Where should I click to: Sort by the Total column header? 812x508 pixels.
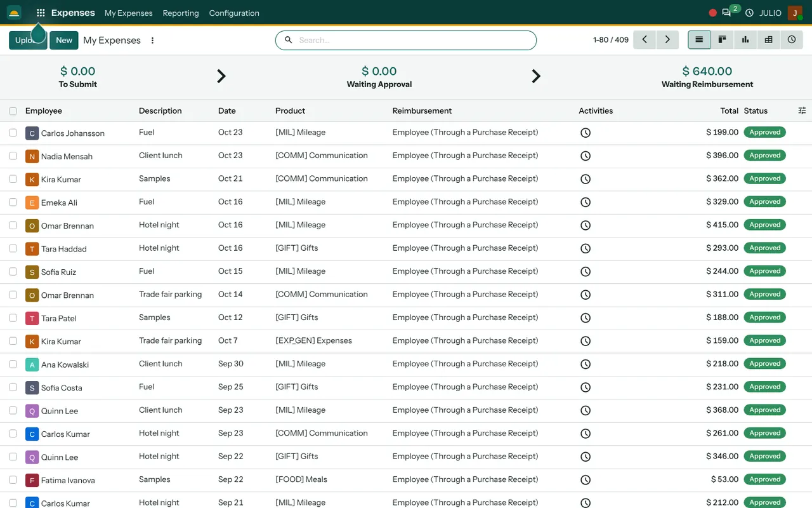tap(730, 110)
